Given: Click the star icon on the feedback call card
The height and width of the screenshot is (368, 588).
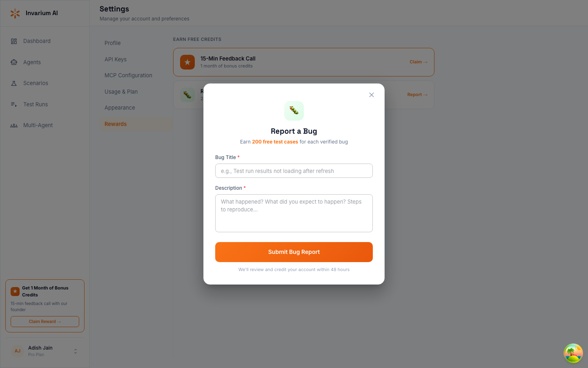Looking at the screenshot, I should (187, 62).
